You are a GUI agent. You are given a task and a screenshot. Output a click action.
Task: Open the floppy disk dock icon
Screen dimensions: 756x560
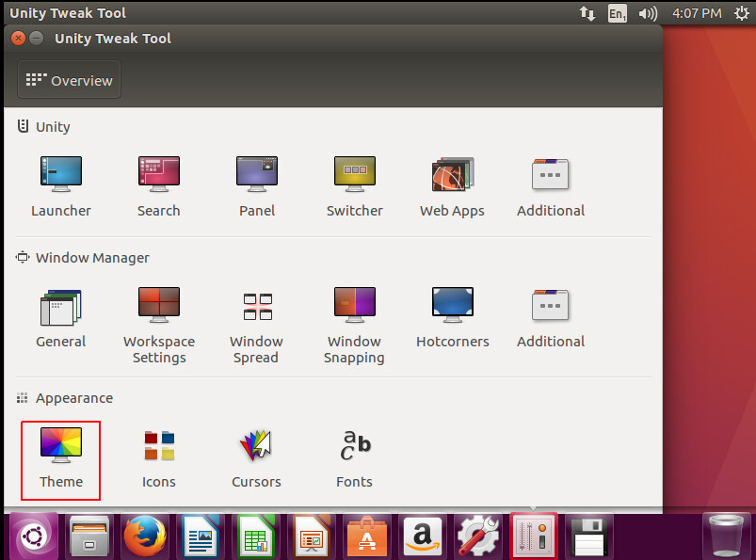coord(589,536)
